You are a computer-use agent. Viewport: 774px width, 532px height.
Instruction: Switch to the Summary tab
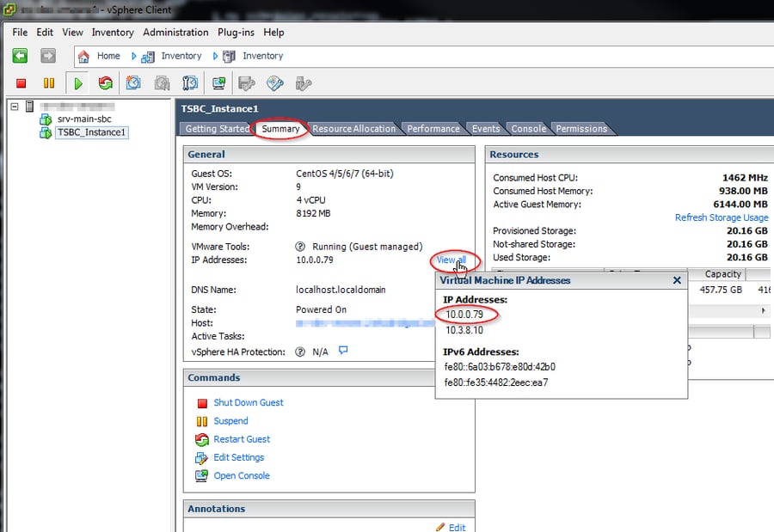[x=280, y=129]
